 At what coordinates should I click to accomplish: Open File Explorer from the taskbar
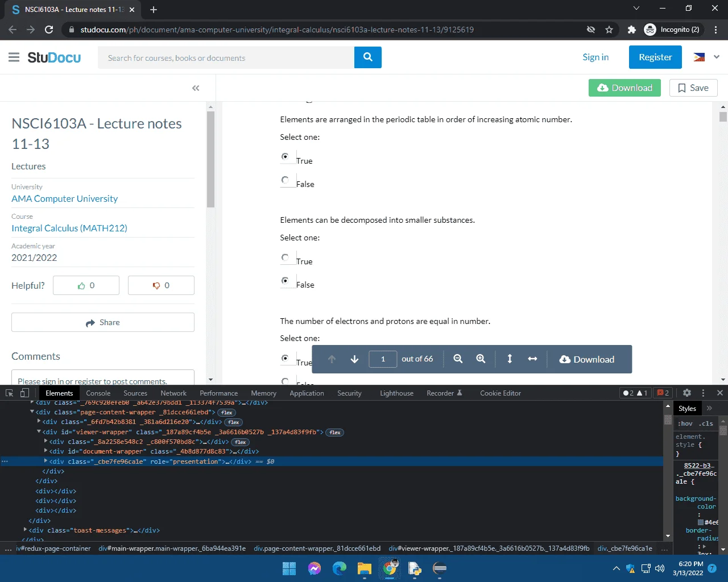tap(365, 568)
